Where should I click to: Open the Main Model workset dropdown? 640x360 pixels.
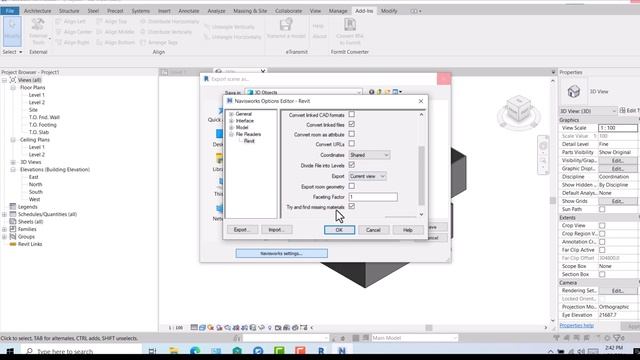(x=414, y=338)
